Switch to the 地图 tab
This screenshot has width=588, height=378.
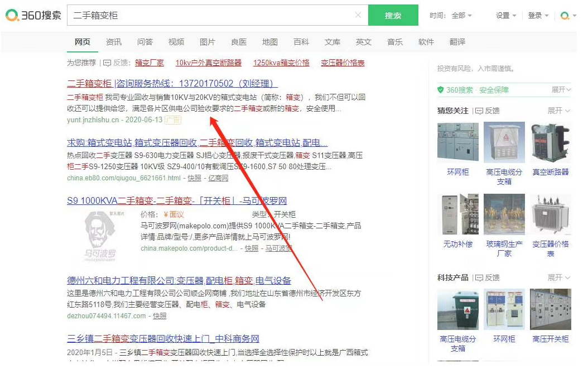coord(270,42)
